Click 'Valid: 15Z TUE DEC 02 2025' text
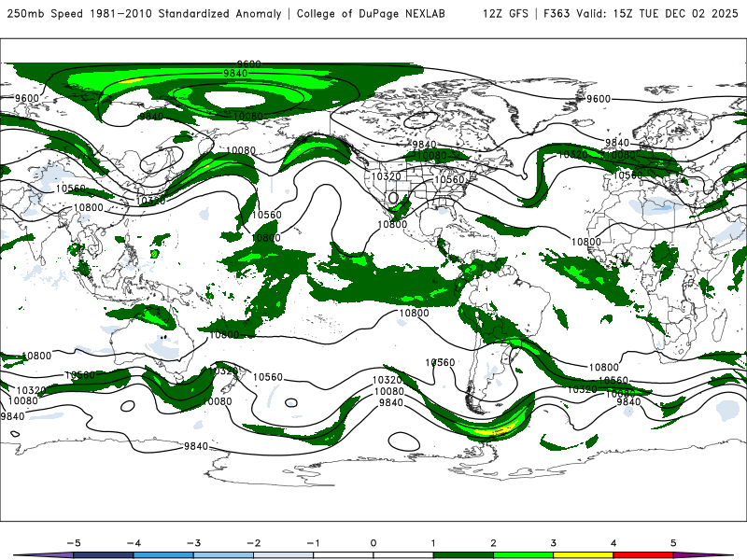 657,14
